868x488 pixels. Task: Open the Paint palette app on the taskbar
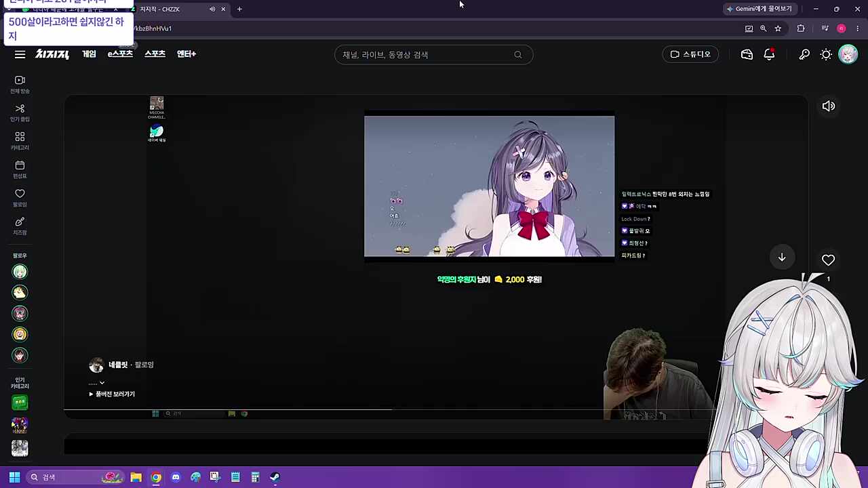195,477
